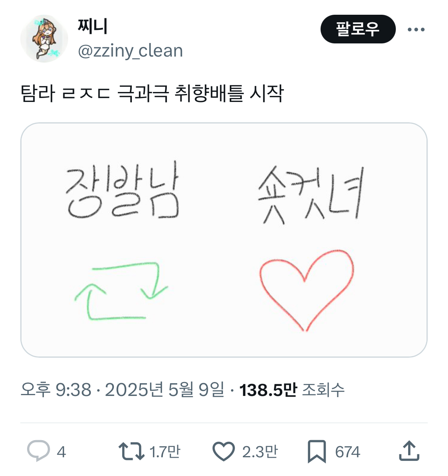Click the 674 bookmark count
This screenshot has height=476, width=448.
[x=347, y=452]
